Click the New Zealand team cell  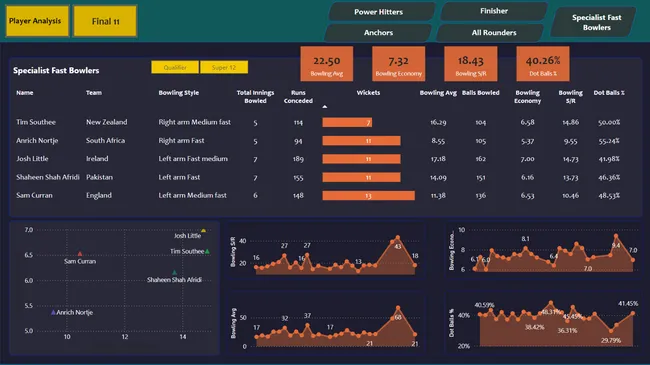[x=107, y=122]
